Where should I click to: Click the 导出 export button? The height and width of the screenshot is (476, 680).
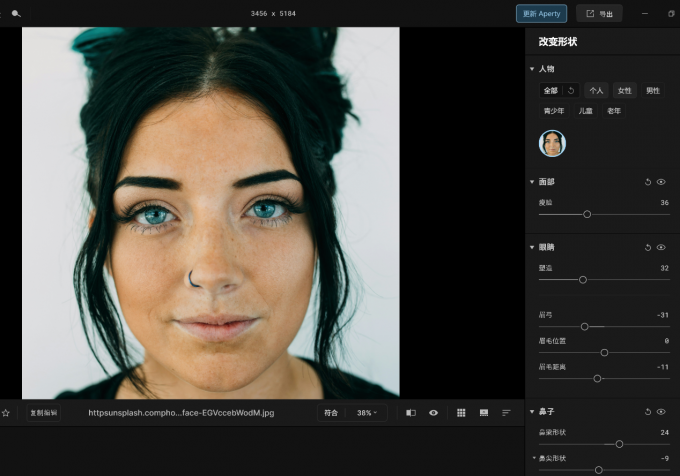click(x=599, y=13)
